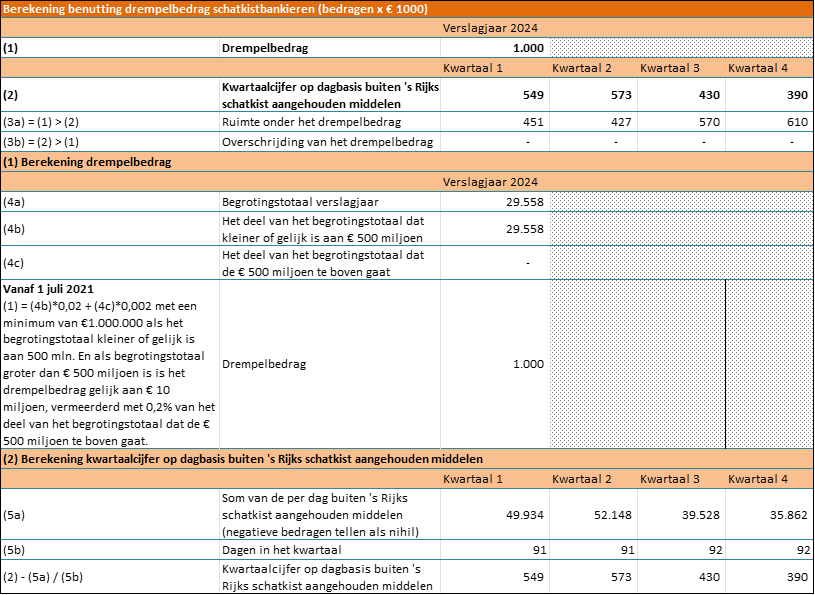Select Kwartaal 2 in the upper header row
This screenshot has height=595, width=815.
[582, 68]
